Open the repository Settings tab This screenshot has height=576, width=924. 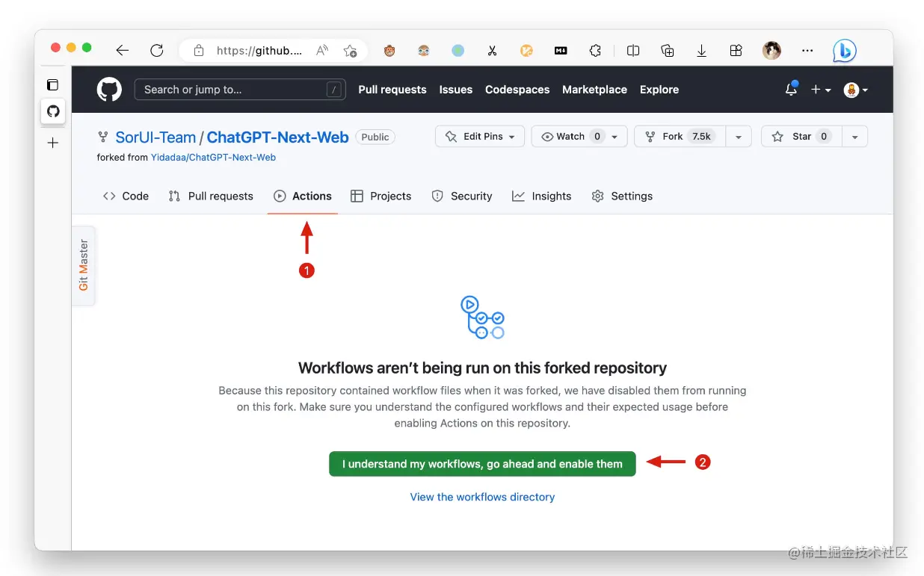click(622, 196)
